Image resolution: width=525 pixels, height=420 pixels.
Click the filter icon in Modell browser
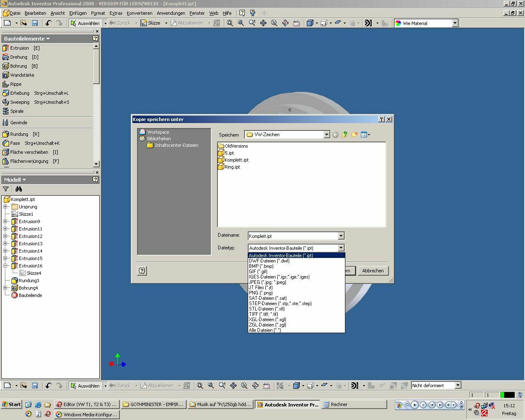(6, 189)
